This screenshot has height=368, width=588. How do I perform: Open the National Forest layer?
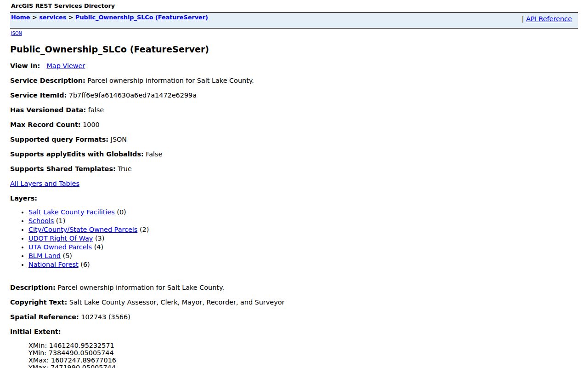53,264
